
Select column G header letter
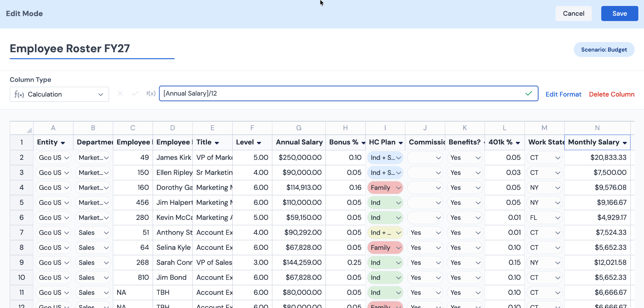pos(299,128)
